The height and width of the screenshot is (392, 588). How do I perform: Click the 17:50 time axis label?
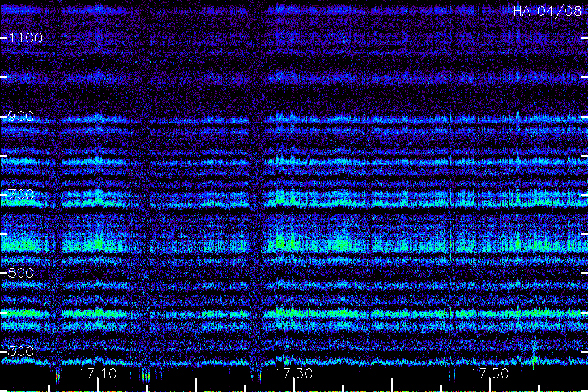[x=490, y=374]
